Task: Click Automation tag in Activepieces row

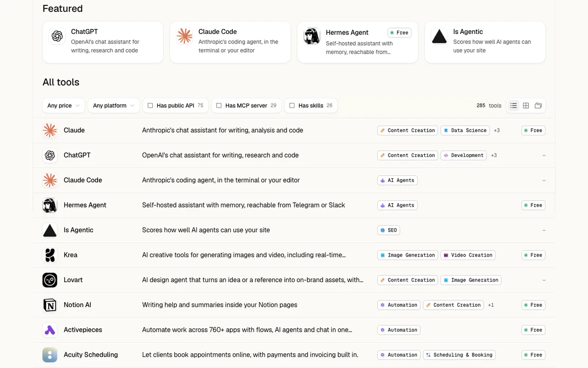Action: click(399, 330)
